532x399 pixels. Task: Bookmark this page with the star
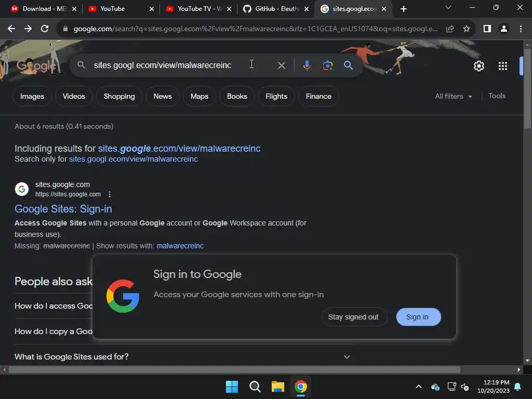(x=467, y=29)
